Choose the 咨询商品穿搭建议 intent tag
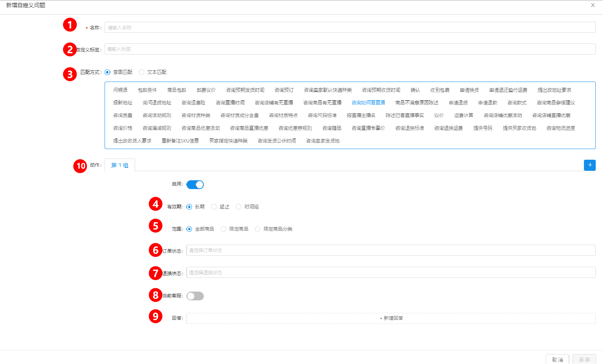Viewport: 603px width, 364px height. [556, 103]
